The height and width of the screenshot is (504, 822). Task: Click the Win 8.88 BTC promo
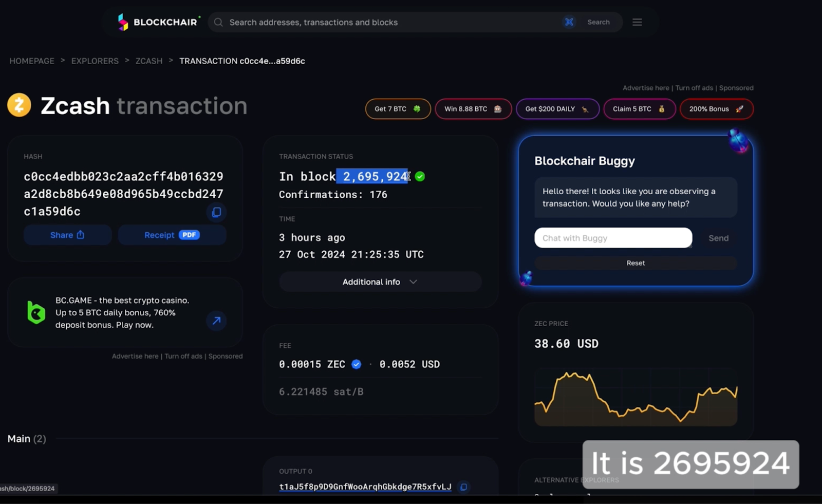click(x=473, y=109)
